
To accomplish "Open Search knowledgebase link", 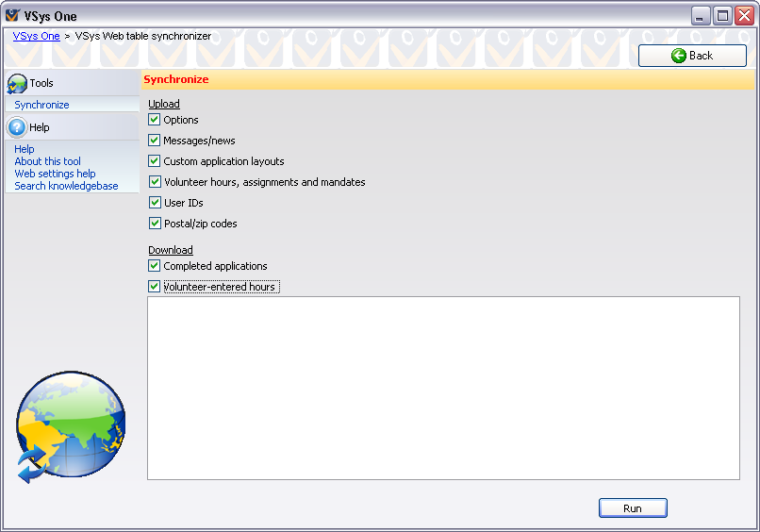I will [66, 186].
